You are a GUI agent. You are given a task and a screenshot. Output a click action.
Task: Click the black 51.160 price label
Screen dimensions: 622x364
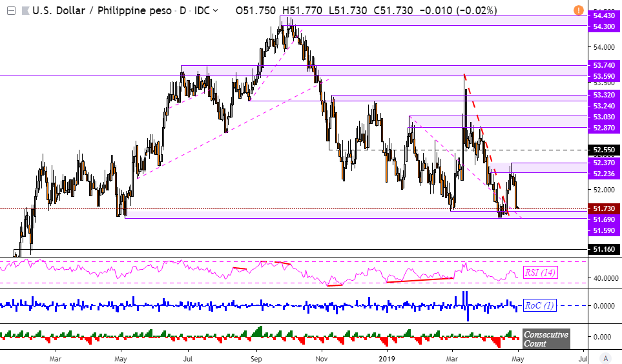[604, 249]
